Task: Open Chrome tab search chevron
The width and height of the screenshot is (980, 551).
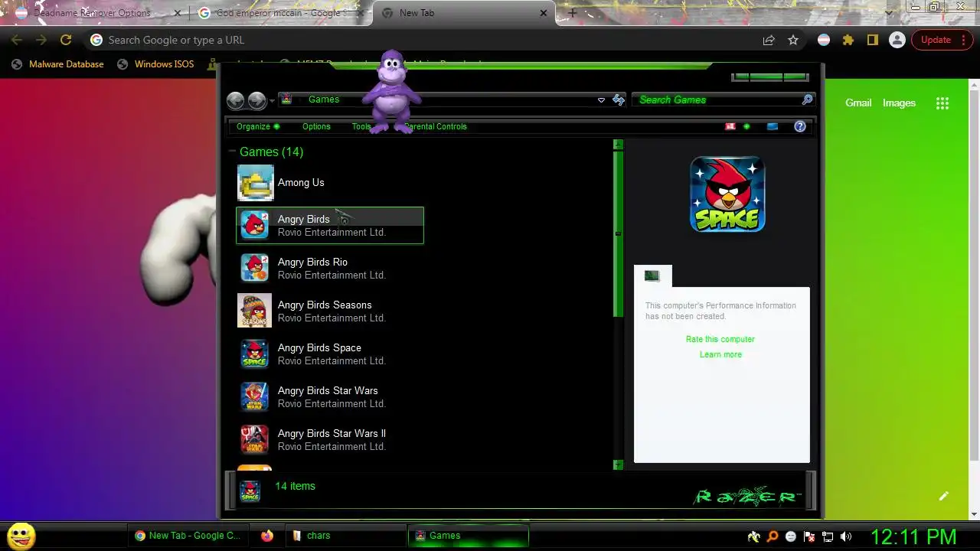Action: (x=888, y=13)
